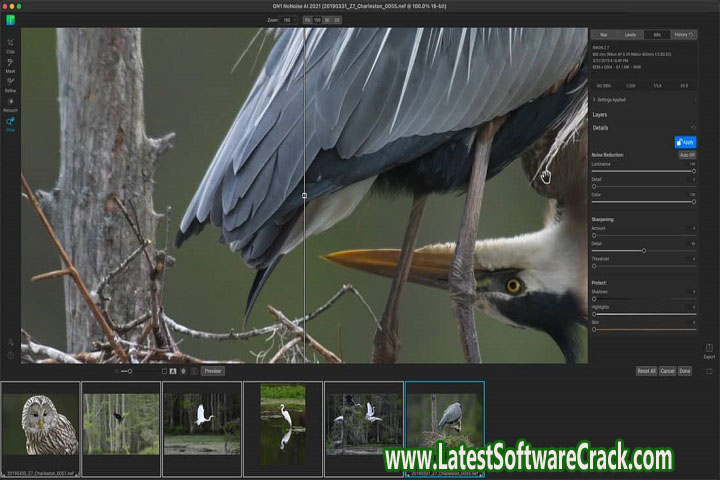Image resolution: width=720 pixels, height=480 pixels.
Task: Click the Luminance value field
Action: tap(692, 164)
